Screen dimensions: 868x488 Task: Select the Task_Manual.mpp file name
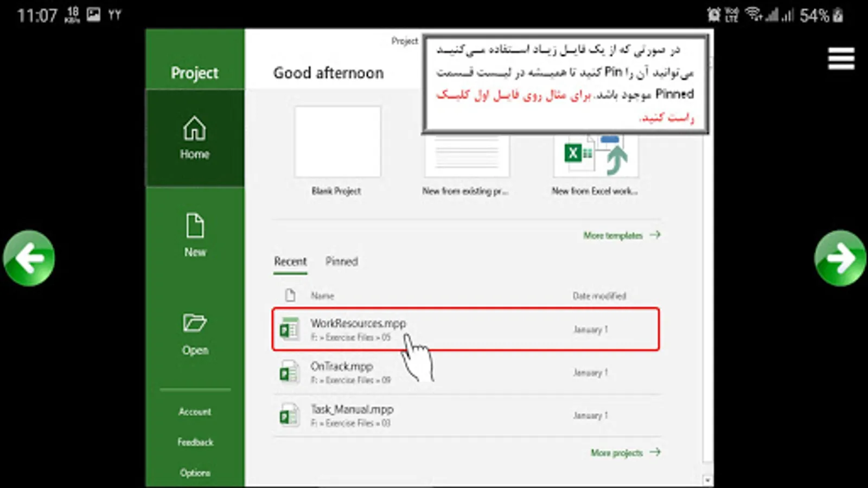(352, 409)
